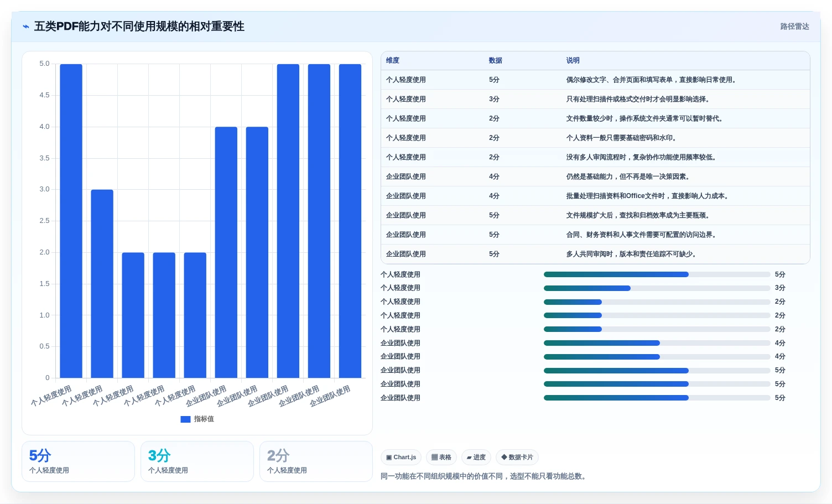This screenshot has width=832, height=504.
Task: Click the 维度 column header
Action: [x=393, y=60]
